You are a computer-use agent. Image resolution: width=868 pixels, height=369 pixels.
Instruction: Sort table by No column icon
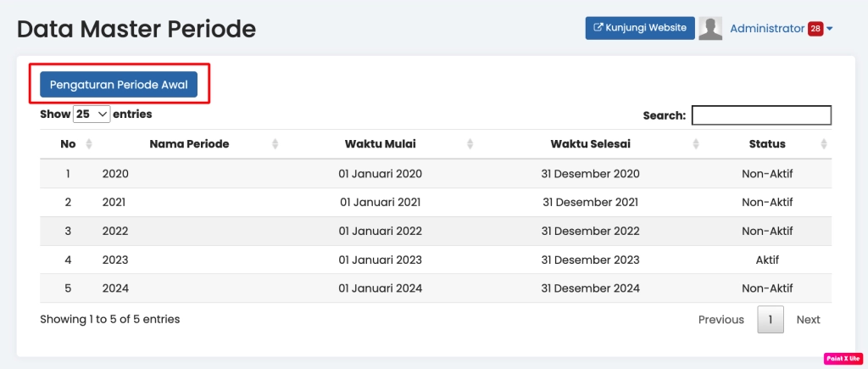[x=89, y=144]
